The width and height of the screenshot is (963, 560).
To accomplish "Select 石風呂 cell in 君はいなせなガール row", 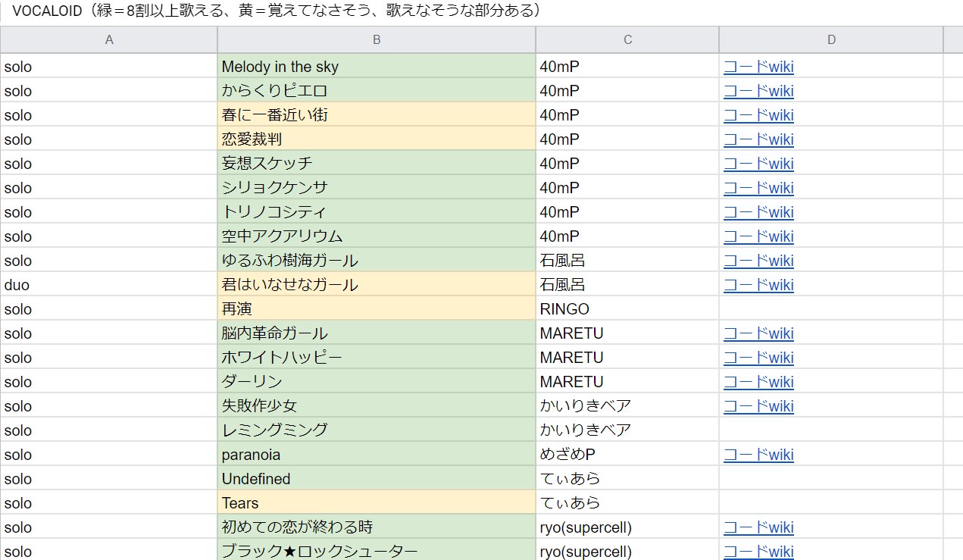I will pos(627,284).
